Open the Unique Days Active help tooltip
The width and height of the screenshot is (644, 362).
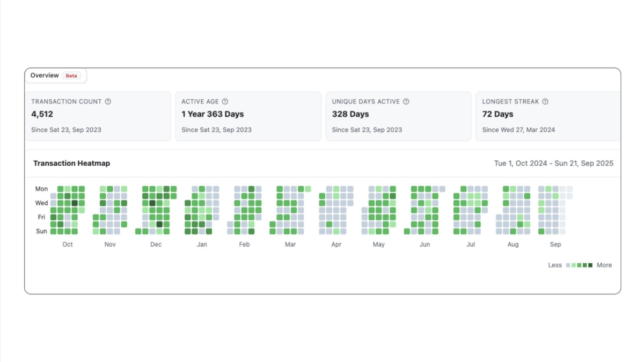(x=407, y=101)
